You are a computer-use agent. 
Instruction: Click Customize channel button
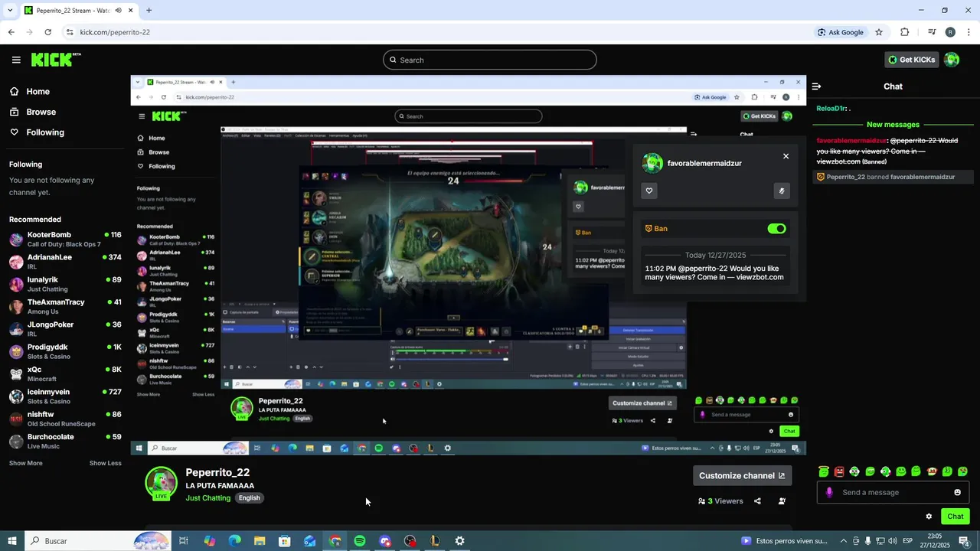click(742, 475)
